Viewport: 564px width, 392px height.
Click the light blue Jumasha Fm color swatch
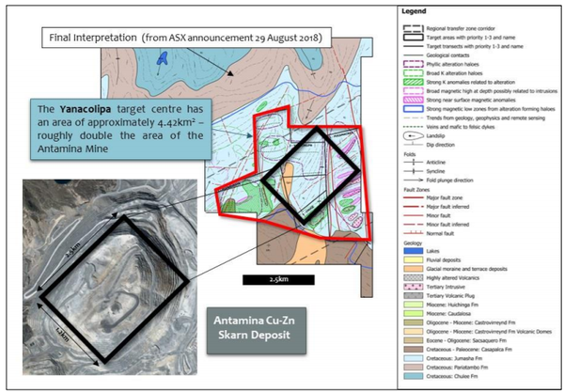tap(413, 358)
